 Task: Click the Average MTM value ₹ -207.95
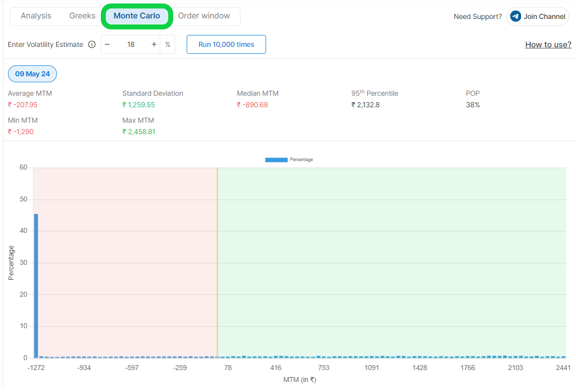[x=23, y=105]
